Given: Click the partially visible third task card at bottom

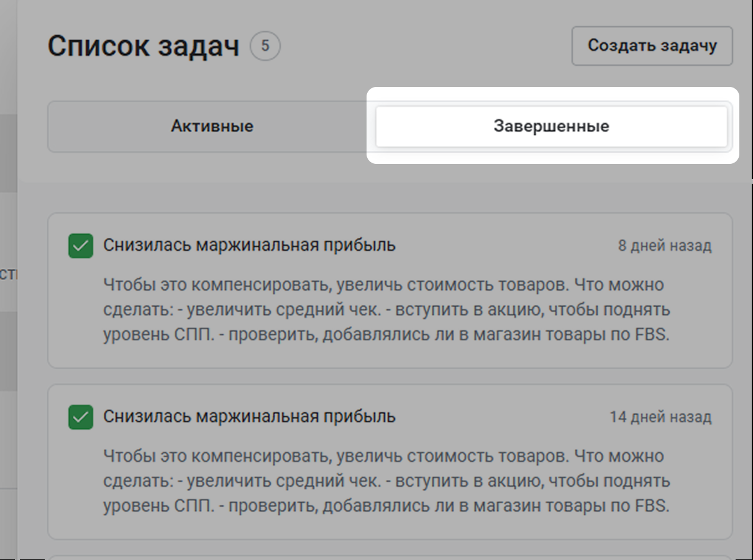Looking at the screenshot, I should 390,556.
